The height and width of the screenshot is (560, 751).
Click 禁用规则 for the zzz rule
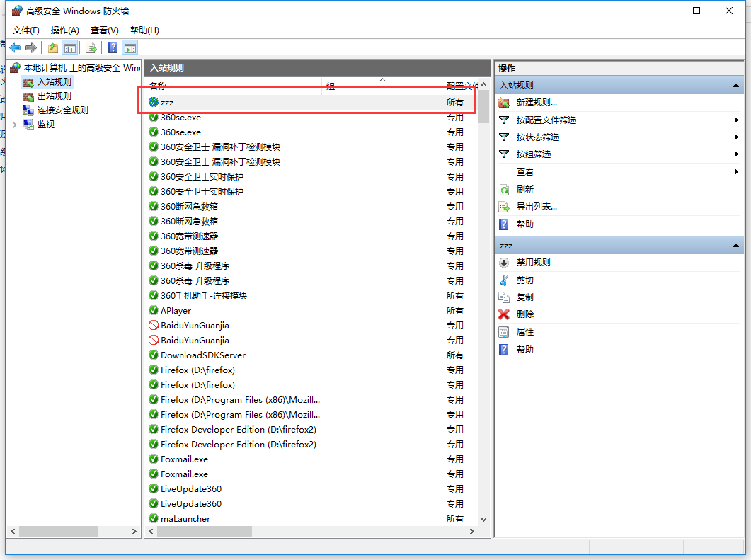533,263
